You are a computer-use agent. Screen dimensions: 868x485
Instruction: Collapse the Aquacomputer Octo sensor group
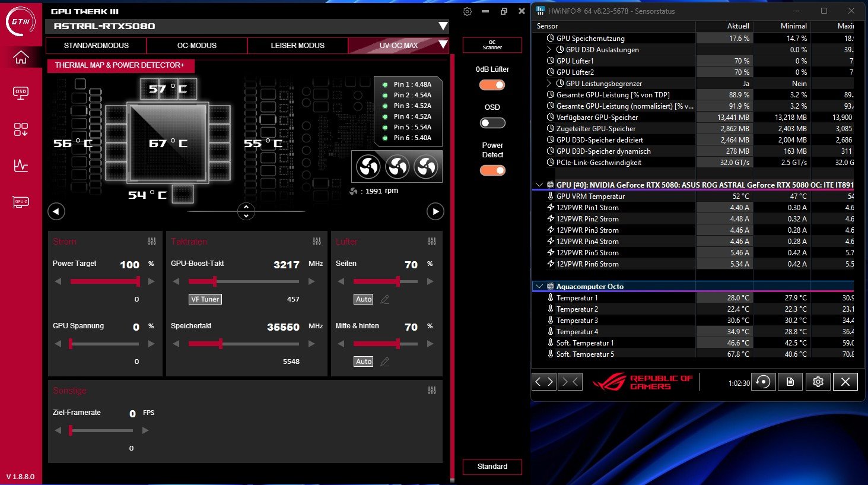click(539, 286)
